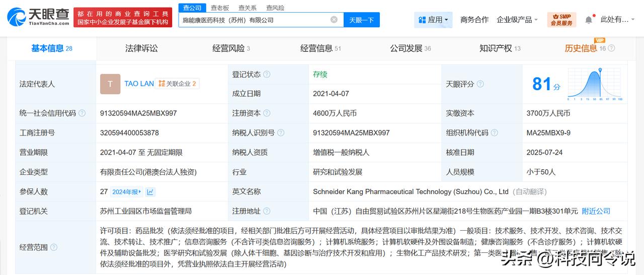The width and height of the screenshot is (644, 275).
Task: Switch to 查风险 search tab
Action: click(x=275, y=8)
